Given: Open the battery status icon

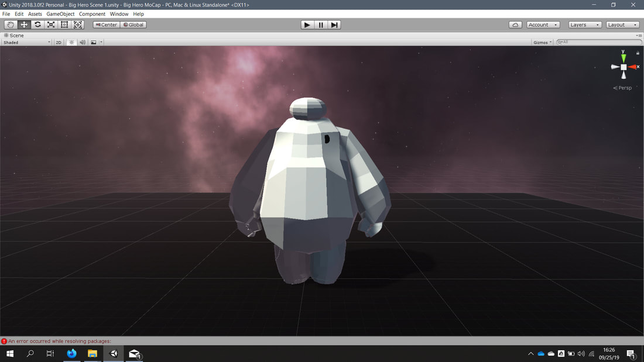Looking at the screenshot, I should pos(571,353).
